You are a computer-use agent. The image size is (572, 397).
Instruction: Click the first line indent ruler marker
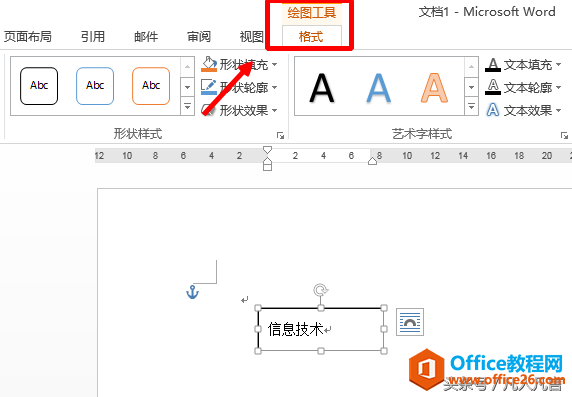pos(267,150)
